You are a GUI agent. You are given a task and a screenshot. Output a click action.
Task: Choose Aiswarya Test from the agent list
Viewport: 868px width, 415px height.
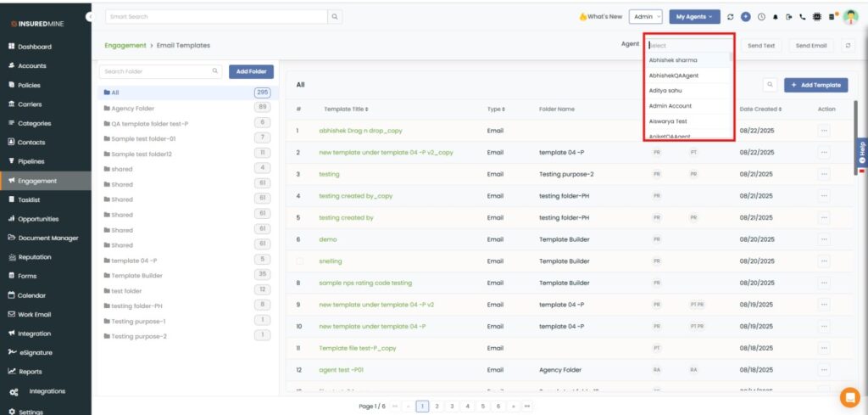click(x=687, y=121)
